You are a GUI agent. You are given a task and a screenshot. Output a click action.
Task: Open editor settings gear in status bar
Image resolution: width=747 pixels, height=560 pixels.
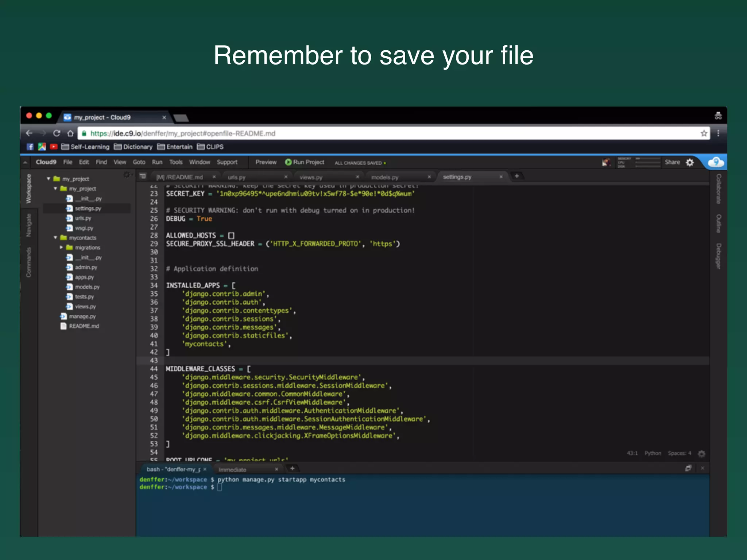(701, 454)
